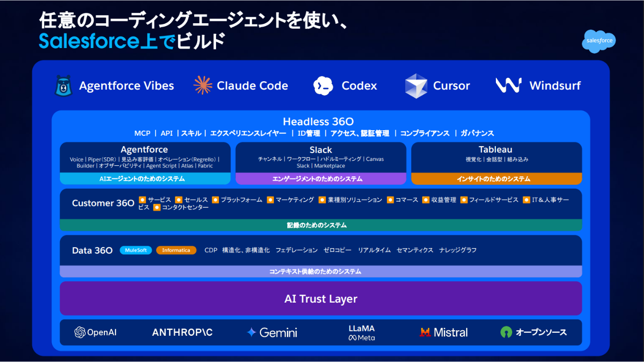The image size is (644, 362).
Task: Click the orange icon beside 収益管理
Action: point(426,200)
